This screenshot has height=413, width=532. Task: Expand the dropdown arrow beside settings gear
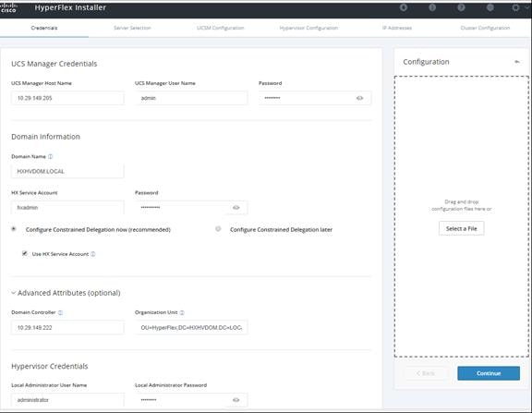click(x=528, y=7)
